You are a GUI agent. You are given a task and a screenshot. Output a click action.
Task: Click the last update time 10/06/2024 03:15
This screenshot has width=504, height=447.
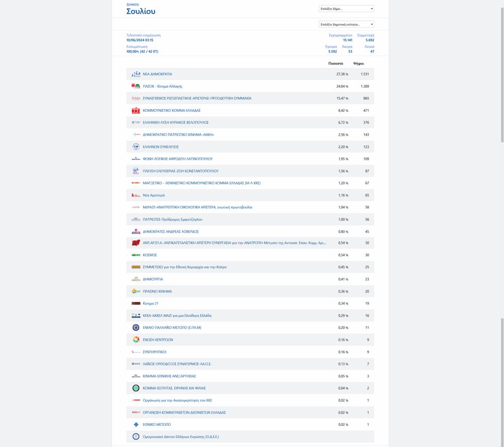coord(140,40)
